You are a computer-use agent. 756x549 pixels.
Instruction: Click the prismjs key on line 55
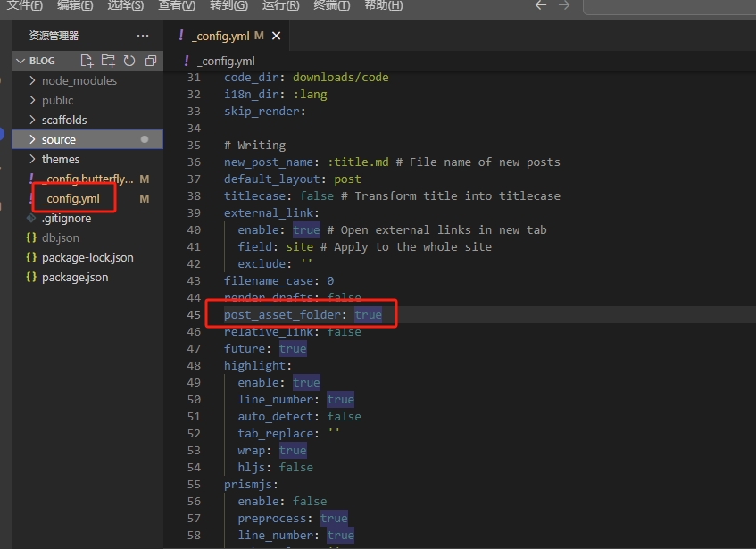click(248, 484)
